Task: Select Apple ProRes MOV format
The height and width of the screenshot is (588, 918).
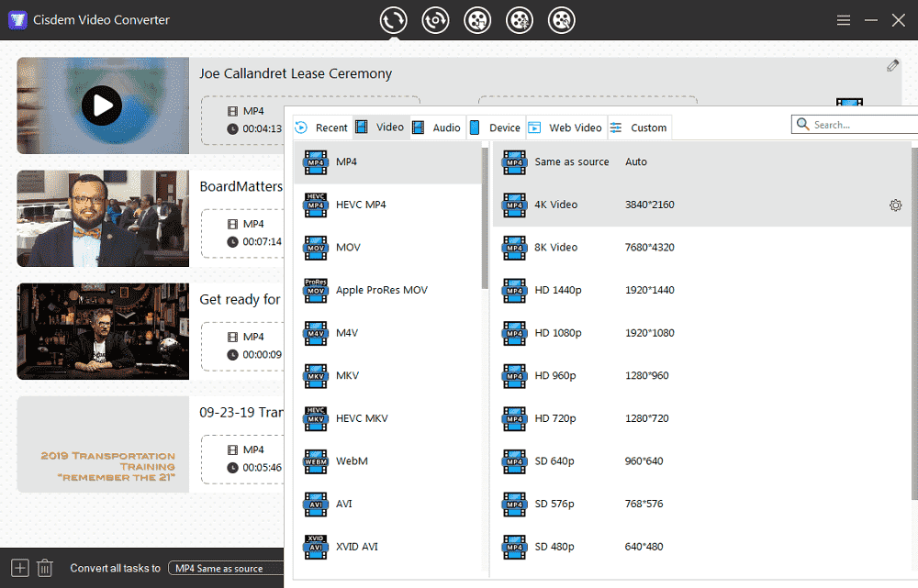Action: [387, 290]
